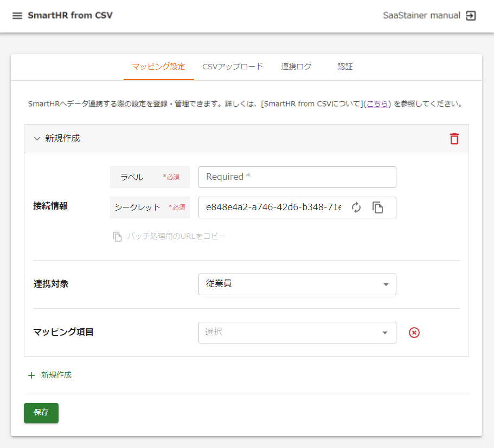Click バッチ処理用のURLをコピー text button
Image resolution: width=494 pixels, height=448 pixels.
pyautogui.click(x=176, y=236)
